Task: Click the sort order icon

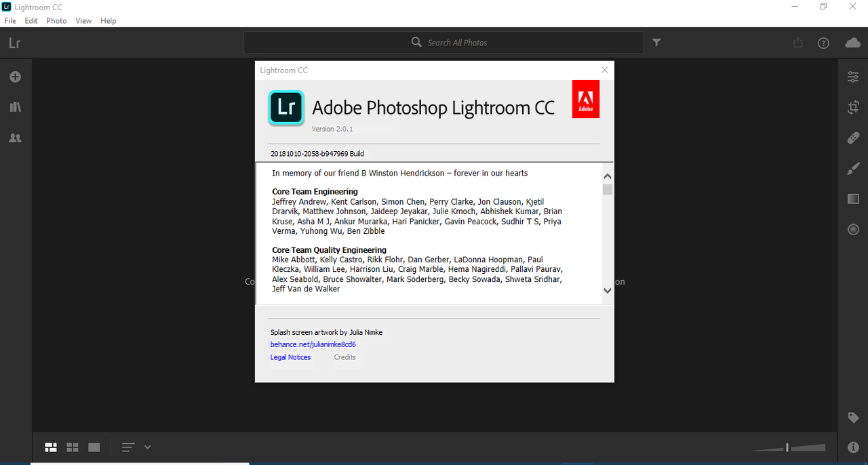Action: tap(128, 447)
